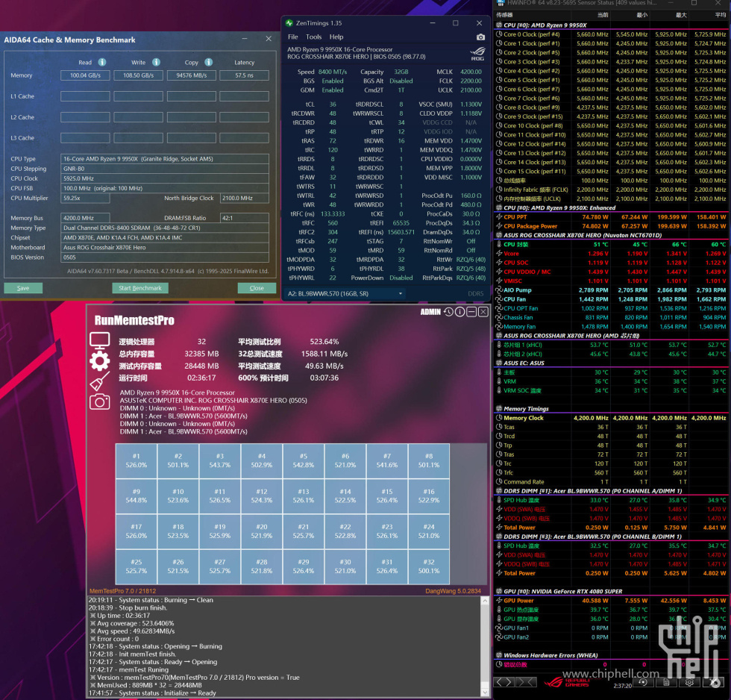Click the GPU Power row in HWiNFO
The height and width of the screenshot is (700, 731).
tap(611, 601)
